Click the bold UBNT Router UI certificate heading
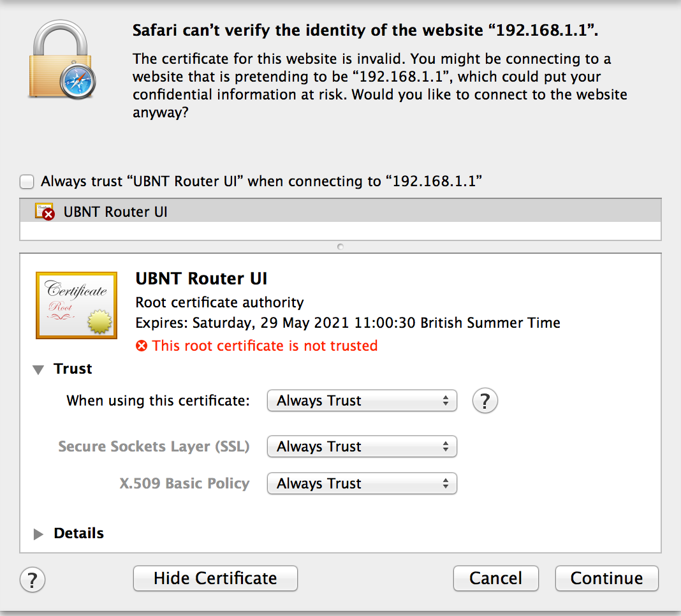Viewport: 681px width, 616px height. pos(201,279)
